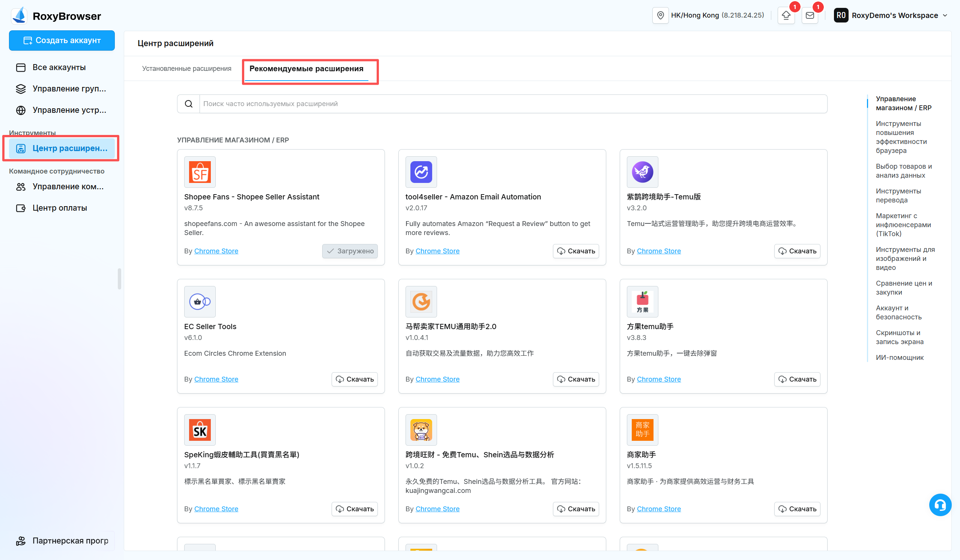This screenshot has width=960, height=560.
Task: Click the tool4seller - Amazon Email Automation title
Action: coord(473,197)
